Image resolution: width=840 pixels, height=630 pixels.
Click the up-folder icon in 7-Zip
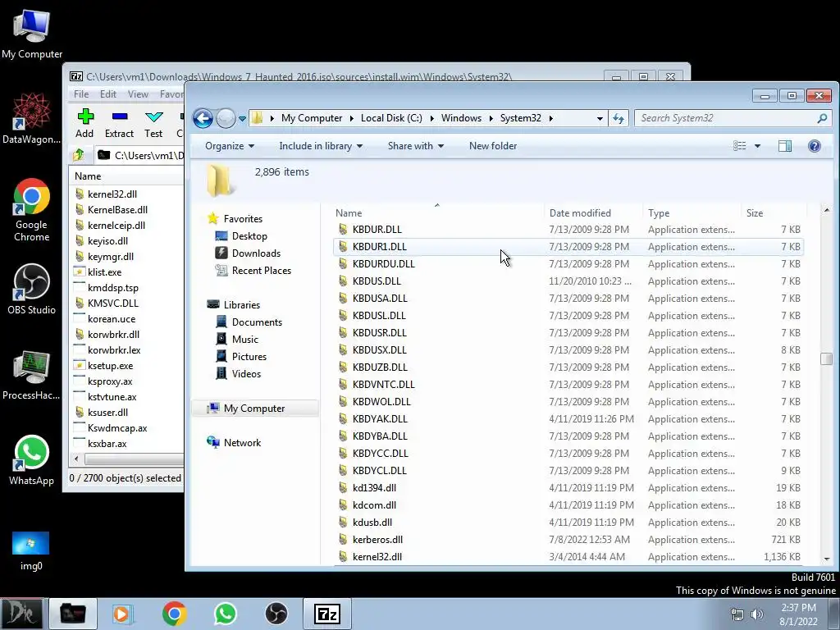[79, 155]
